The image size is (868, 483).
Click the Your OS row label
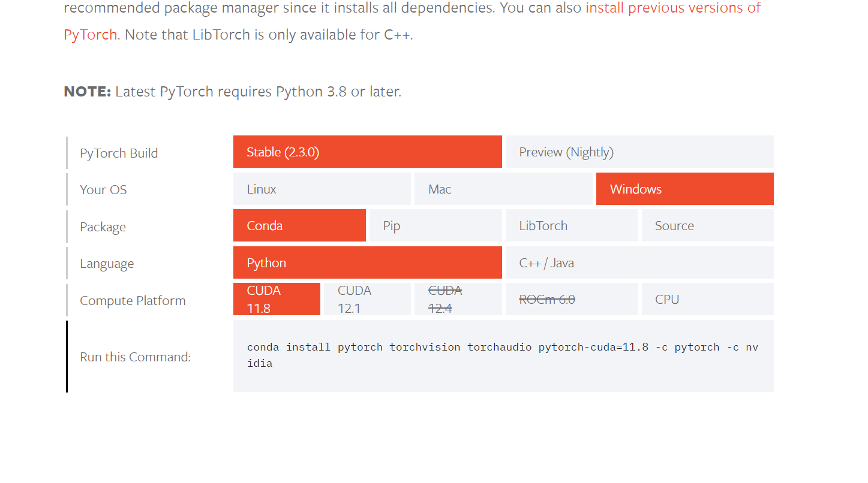pyautogui.click(x=103, y=189)
